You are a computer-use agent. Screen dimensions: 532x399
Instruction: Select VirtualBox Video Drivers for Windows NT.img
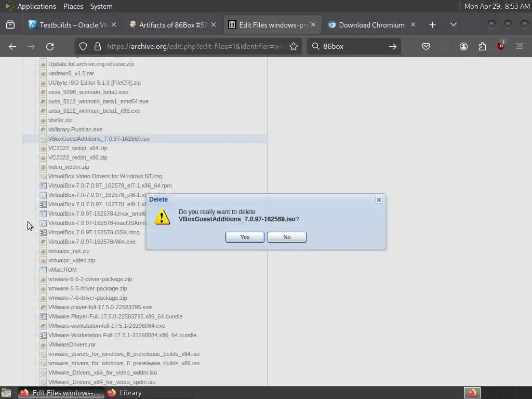click(x=105, y=176)
